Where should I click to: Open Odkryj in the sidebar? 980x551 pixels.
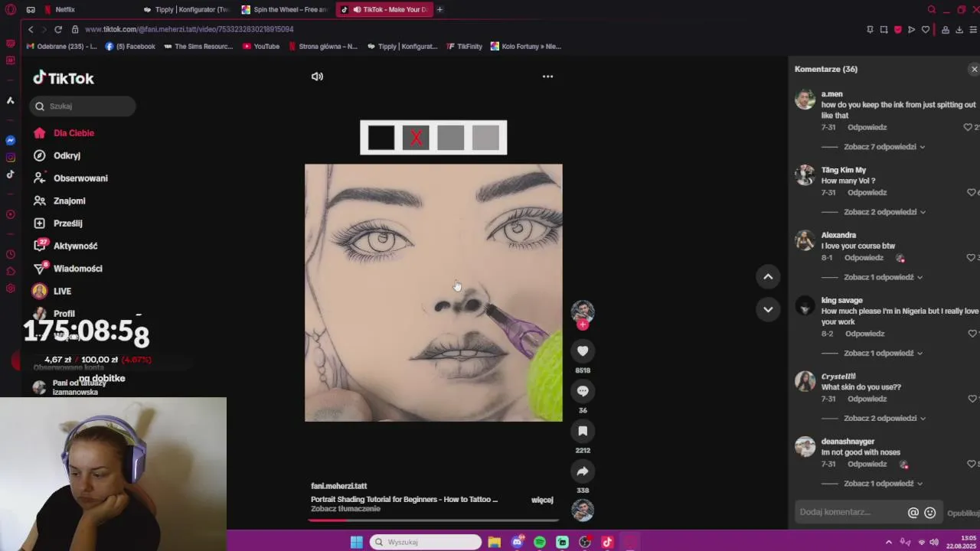point(67,155)
